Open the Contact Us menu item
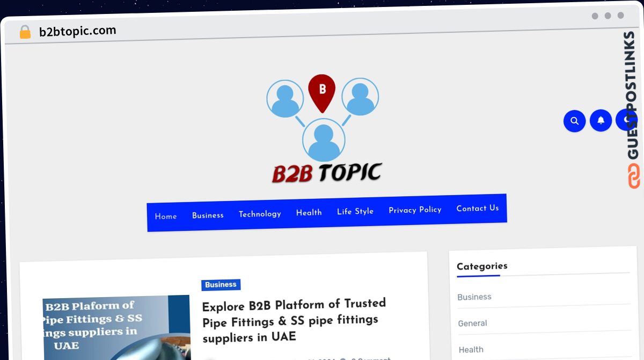 pyautogui.click(x=478, y=208)
